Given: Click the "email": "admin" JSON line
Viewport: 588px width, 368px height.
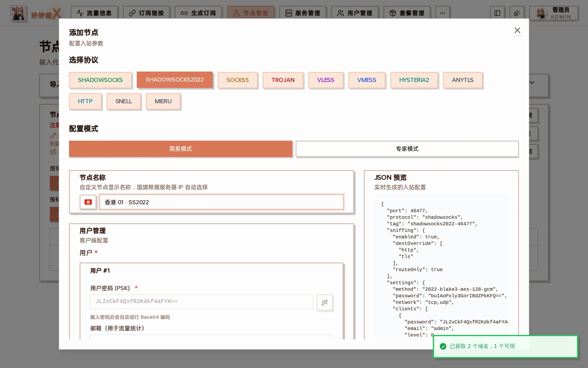Looking at the screenshot, I should (429, 329).
